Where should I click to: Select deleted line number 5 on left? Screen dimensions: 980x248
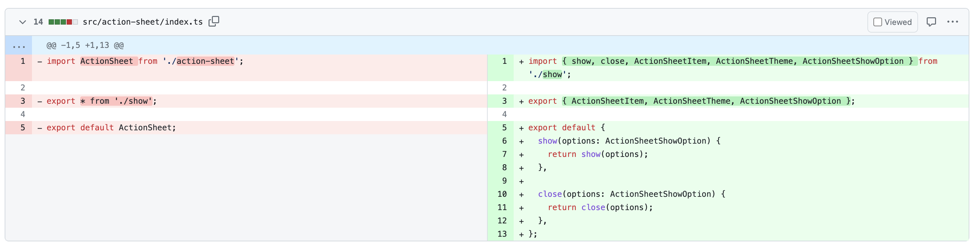click(x=22, y=128)
